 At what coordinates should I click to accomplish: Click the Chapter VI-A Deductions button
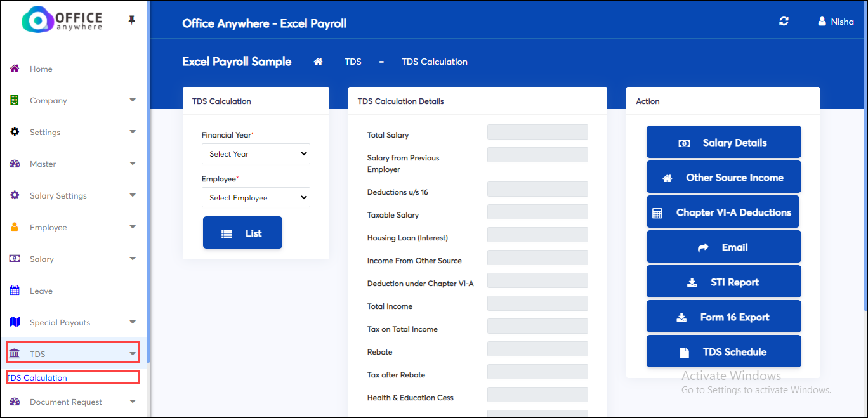pyautogui.click(x=723, y=212)
